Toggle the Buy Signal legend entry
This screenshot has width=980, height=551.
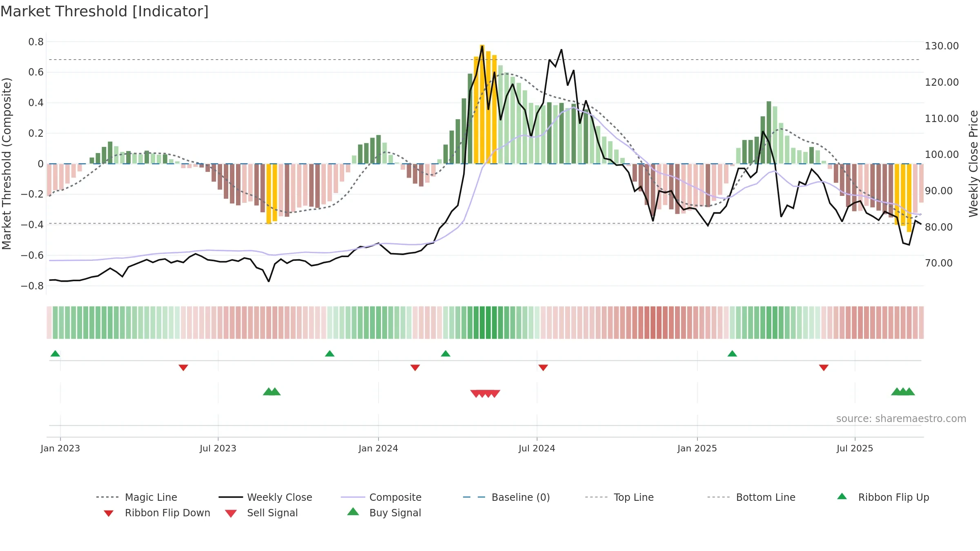point(384,513)
